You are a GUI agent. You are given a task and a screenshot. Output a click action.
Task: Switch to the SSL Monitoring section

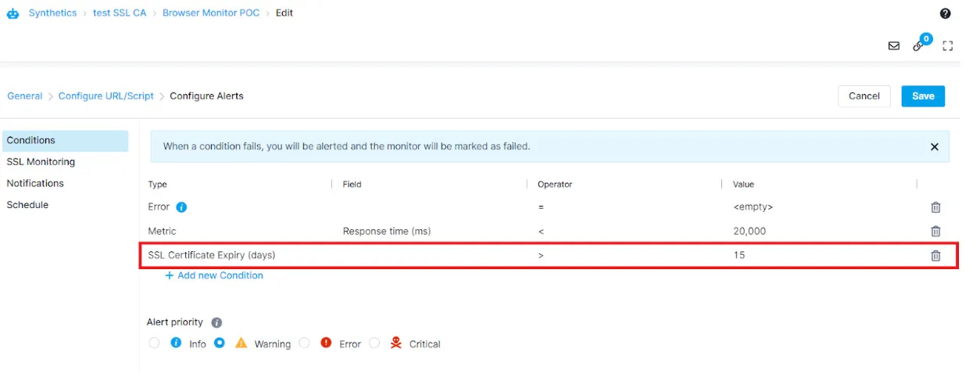tap(41, 162)
